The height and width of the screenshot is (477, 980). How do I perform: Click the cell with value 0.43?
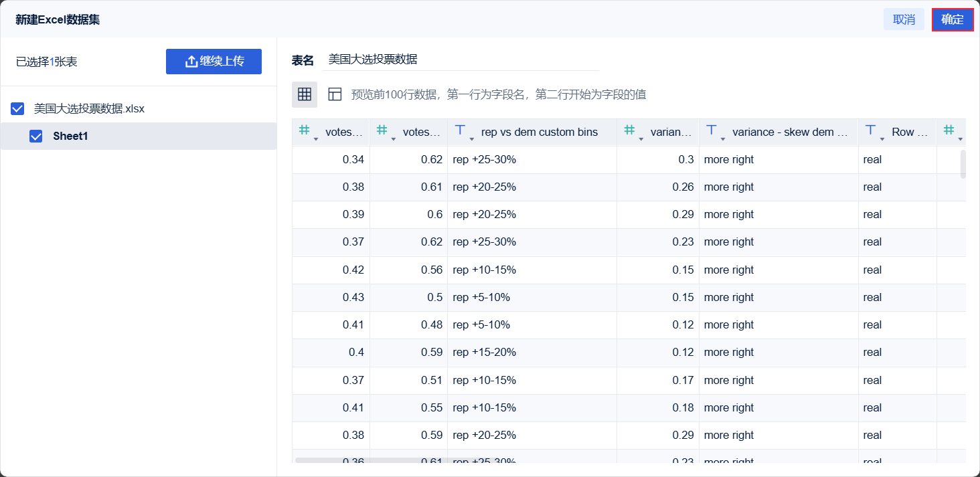point(331,298)
